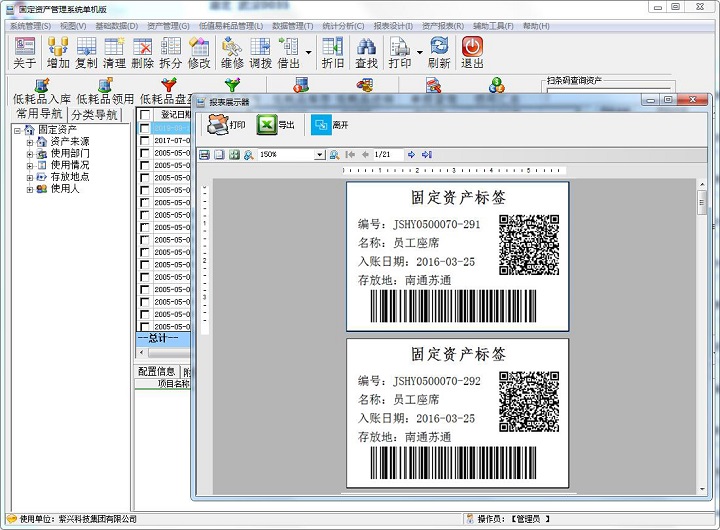The width and height of the screenshot is (720, 530).
Task: Click the 刷新 refresh icon
Action: [x=439, y=53]
